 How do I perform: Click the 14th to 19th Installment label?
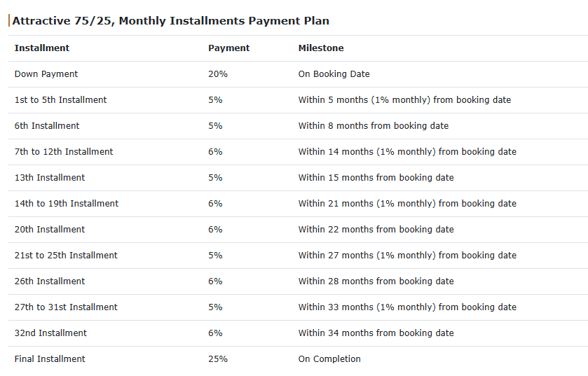[67, 203]
